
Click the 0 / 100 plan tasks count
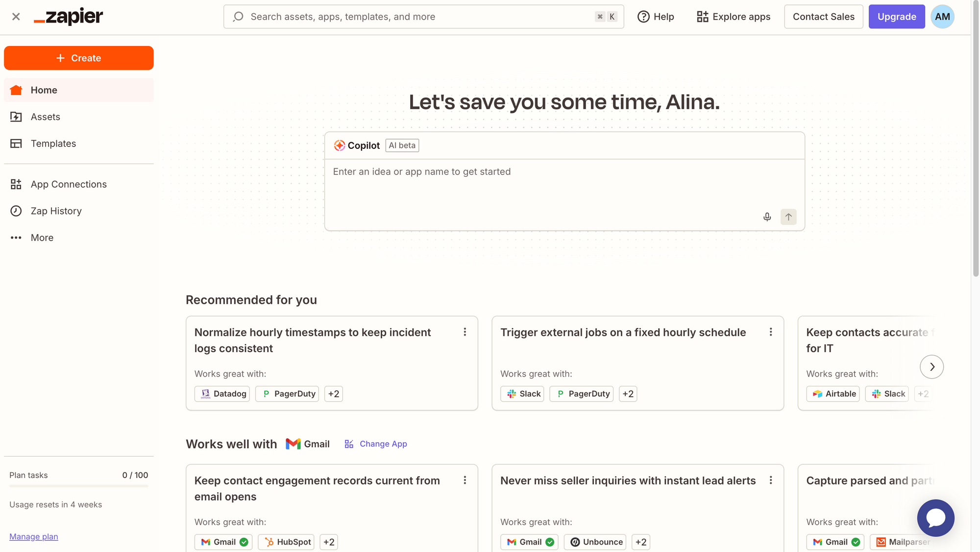tap(135, 475)
